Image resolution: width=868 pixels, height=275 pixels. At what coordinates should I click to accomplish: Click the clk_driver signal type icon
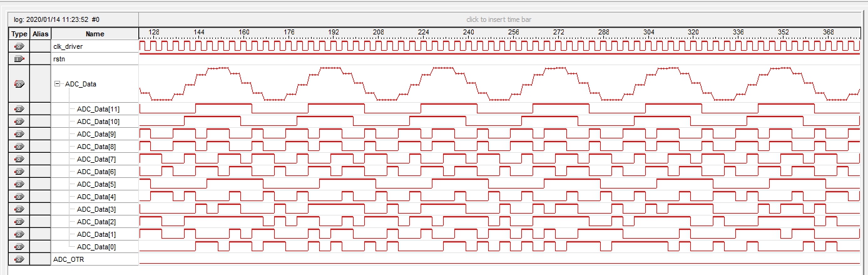pyautogui.click(x=19, y=46)
